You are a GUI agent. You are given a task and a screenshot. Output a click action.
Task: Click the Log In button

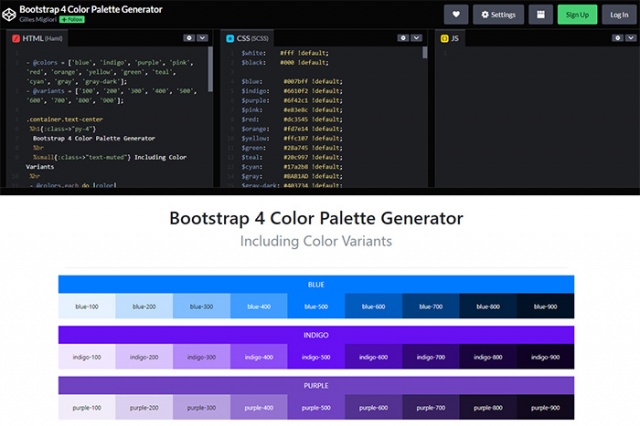point(619,15)
